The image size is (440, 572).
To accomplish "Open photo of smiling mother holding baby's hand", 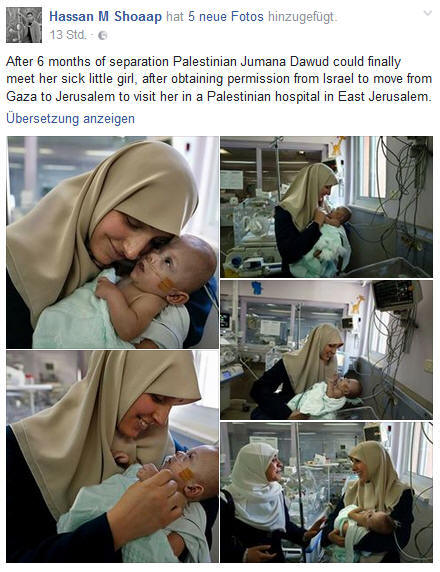I will [x=112, y=456].
